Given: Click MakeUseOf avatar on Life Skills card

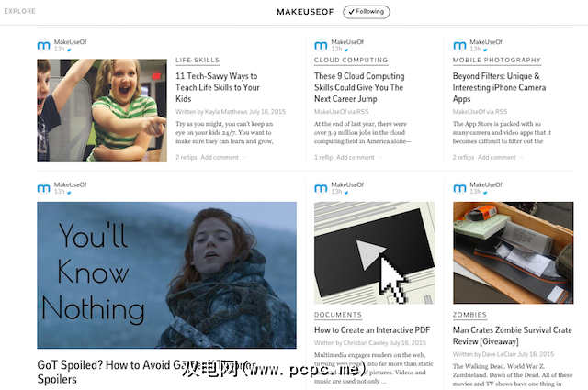Looking at the screenshot, I should [x=43, y=46].
